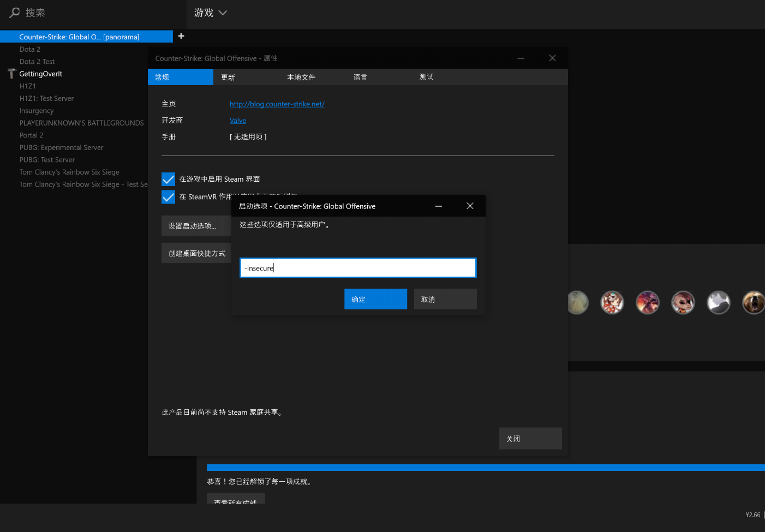The image size is (765, 532).
Task: Select PUBG: Experimental Server in library
Action: (61, 147)
